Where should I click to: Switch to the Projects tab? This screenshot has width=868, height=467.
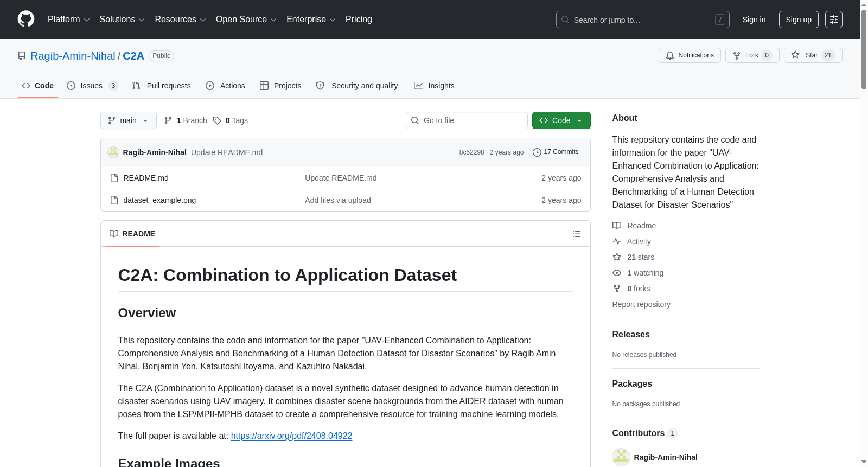[x=280, y=86]
